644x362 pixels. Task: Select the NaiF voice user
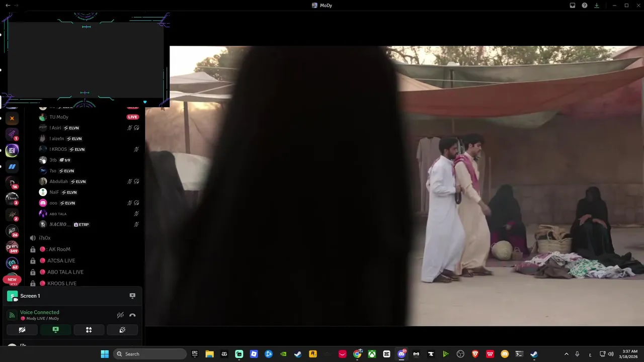point(89,192)
